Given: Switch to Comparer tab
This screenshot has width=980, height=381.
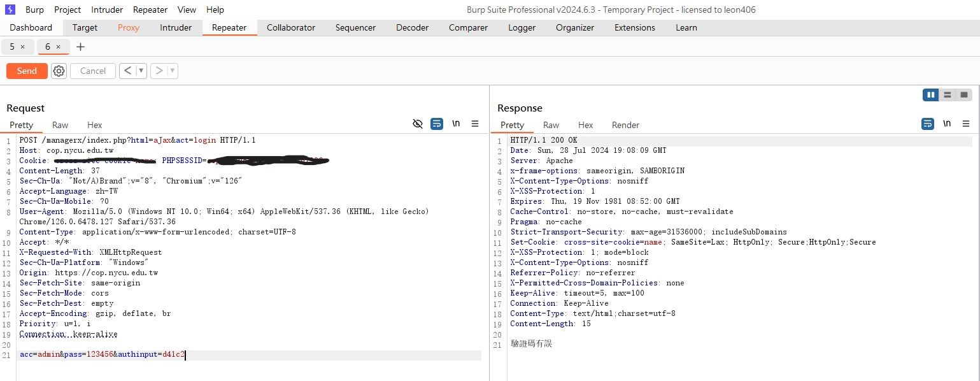Looking at the screenshot, I should (x=468, y=27).
